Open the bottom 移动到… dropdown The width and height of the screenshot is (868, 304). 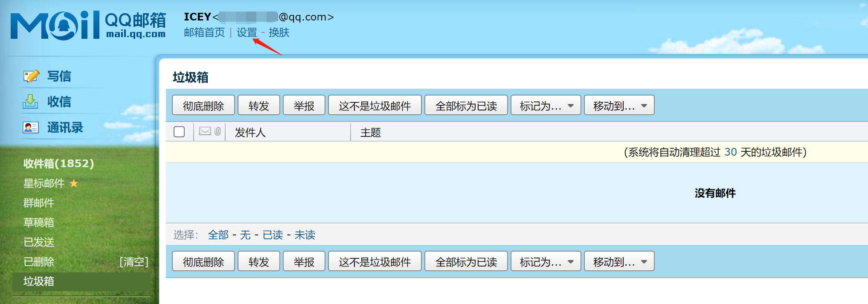[619, 261]
